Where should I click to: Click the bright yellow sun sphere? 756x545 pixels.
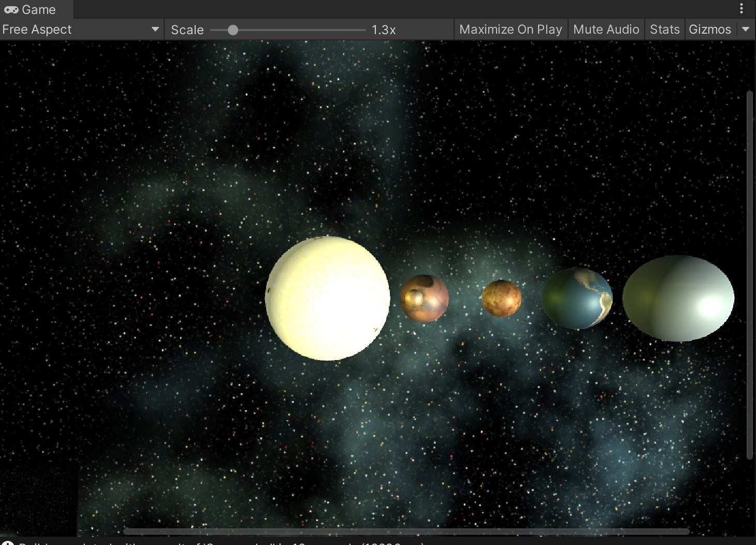coord(327,298)
